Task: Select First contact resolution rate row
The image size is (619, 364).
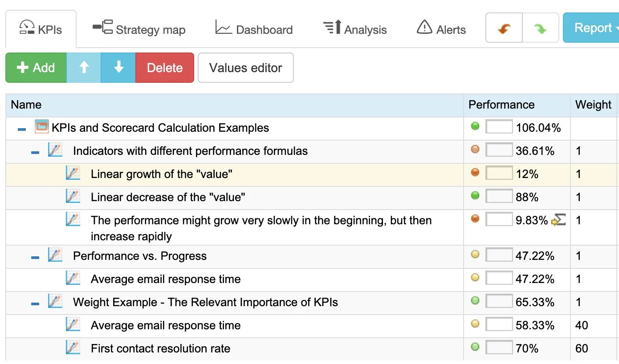Action: [x=311, y=349]
